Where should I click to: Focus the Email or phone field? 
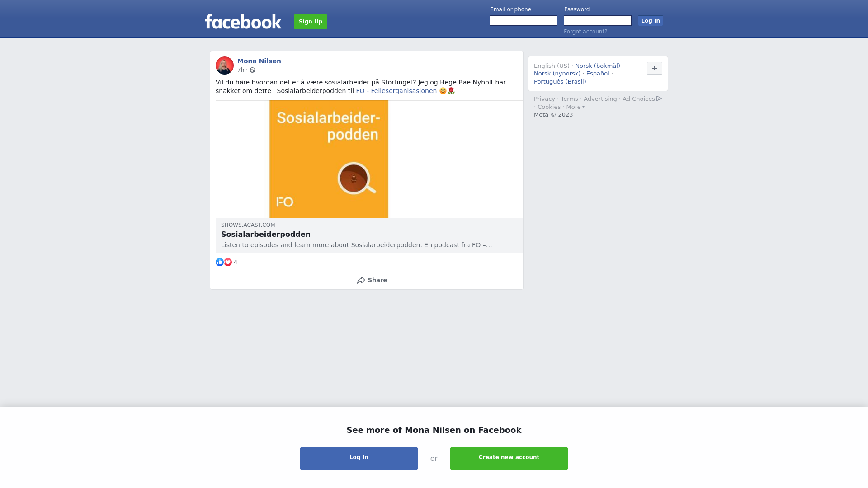[x=524, y=21]
